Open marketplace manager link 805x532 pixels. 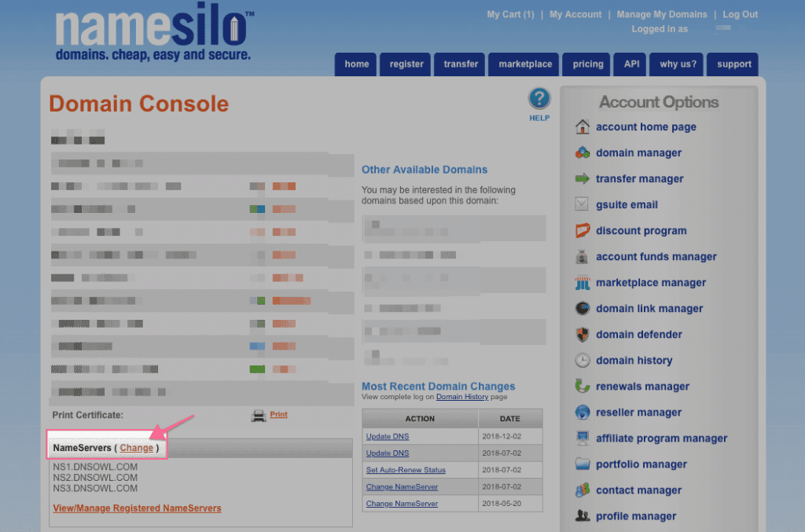pos(651,283)
